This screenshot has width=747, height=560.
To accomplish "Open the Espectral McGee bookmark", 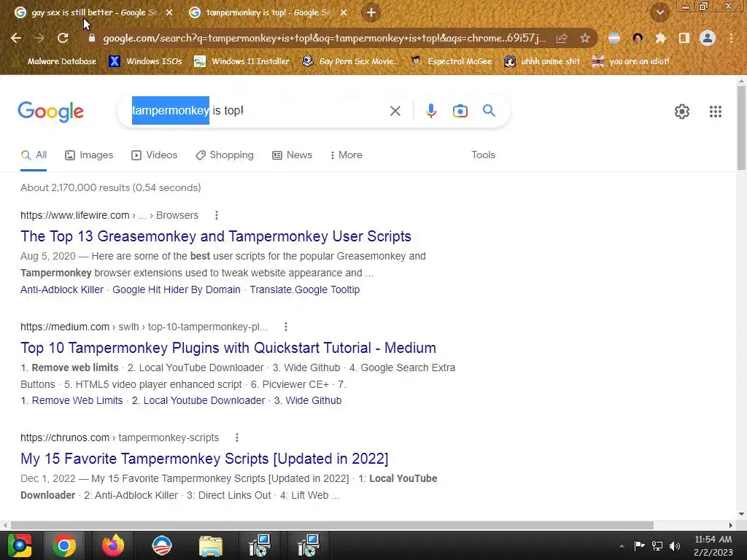I will point(451,61).
